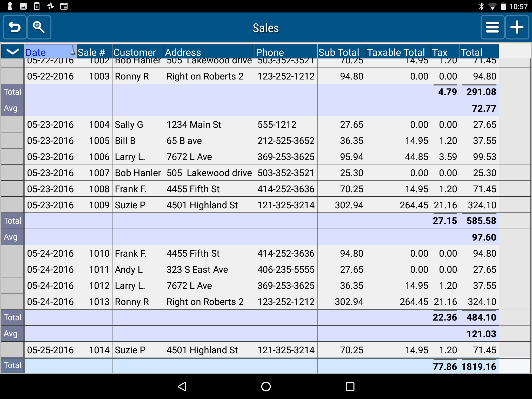Select the 05-25-2016 date cell
Screen dimensions: 532x399
(50, 350)
